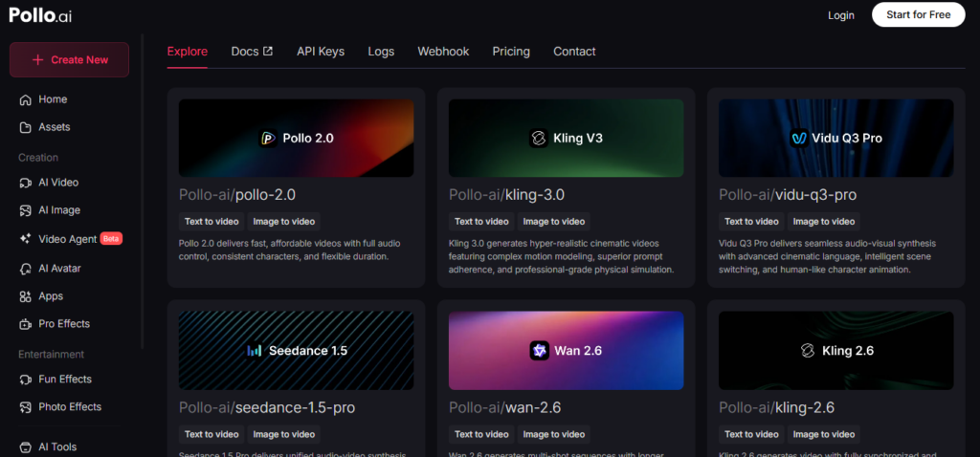The image size is (980, 457).
Task: Switch to the Explore tab
Action: 188,52
